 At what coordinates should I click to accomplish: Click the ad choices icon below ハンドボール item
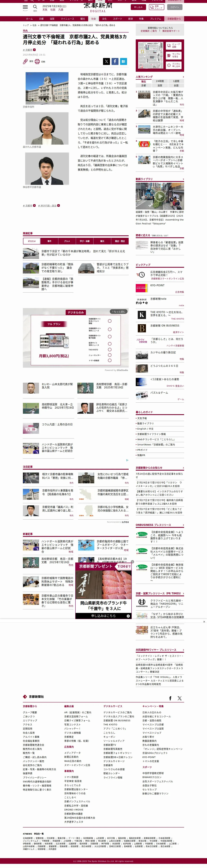coord(127,460)
